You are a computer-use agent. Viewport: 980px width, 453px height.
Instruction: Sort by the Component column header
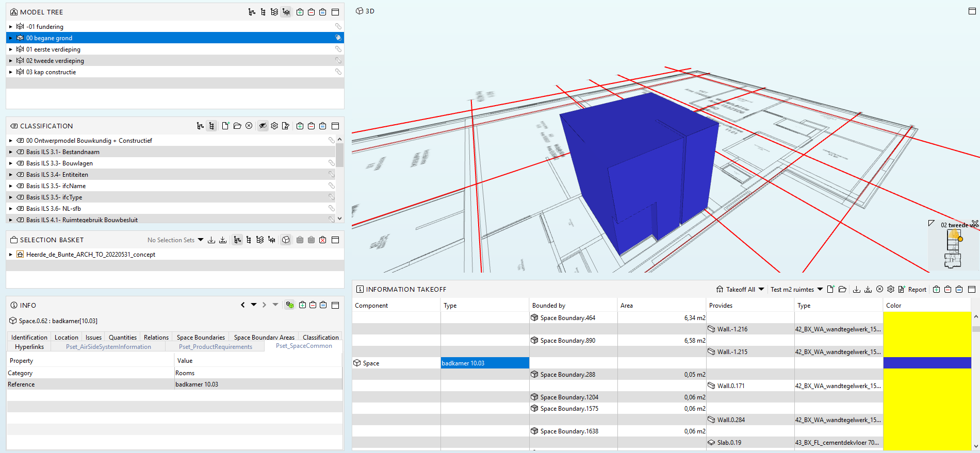click(396, 305)
